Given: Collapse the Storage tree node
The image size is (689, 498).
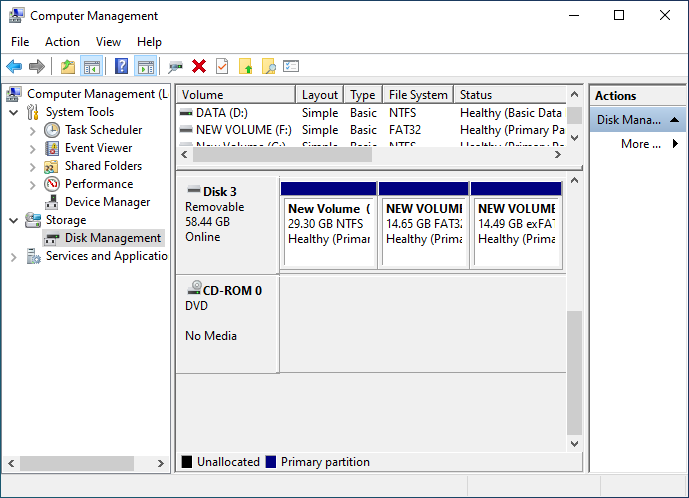Looking at the screenshot, I should pyautogui.click(x=14, y=220).
